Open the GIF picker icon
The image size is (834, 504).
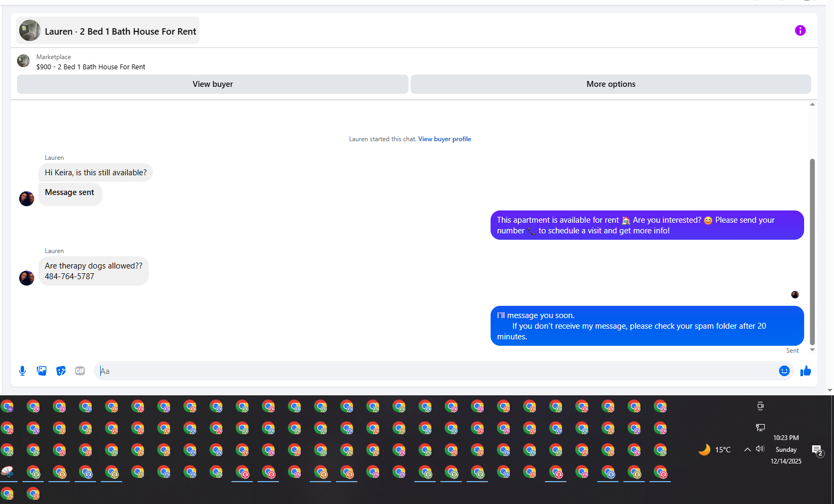[80, 371]
